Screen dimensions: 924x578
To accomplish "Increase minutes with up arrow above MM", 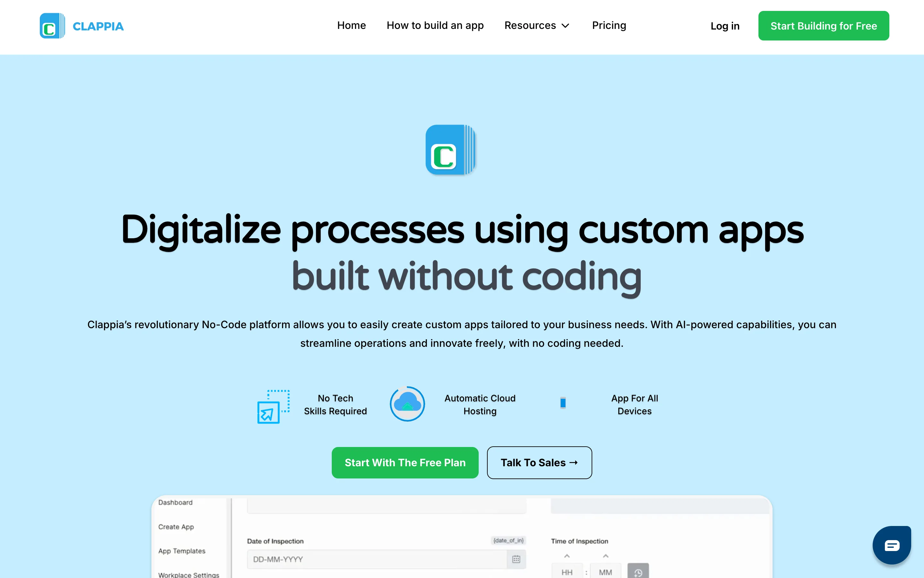I will pyautogui.click(x=605, y=556).
